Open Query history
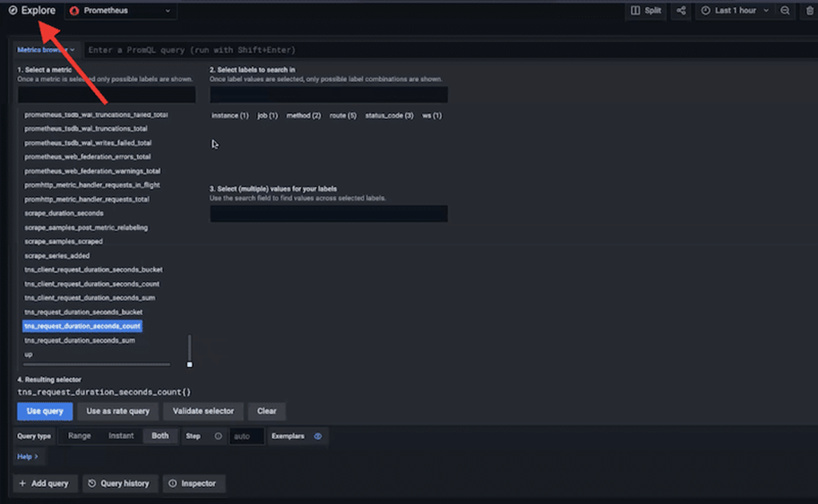Viewport: 818px width, 504px height. 118,483
